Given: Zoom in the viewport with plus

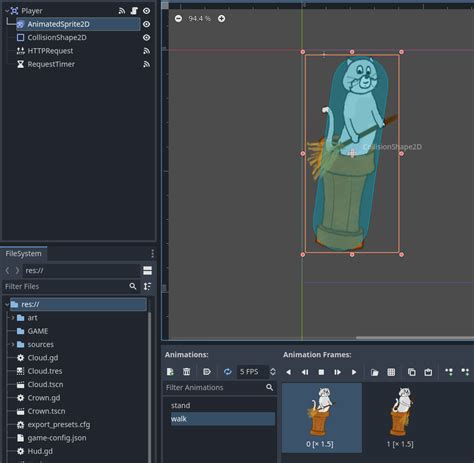Looking at the screenshot, I should 221,19.
